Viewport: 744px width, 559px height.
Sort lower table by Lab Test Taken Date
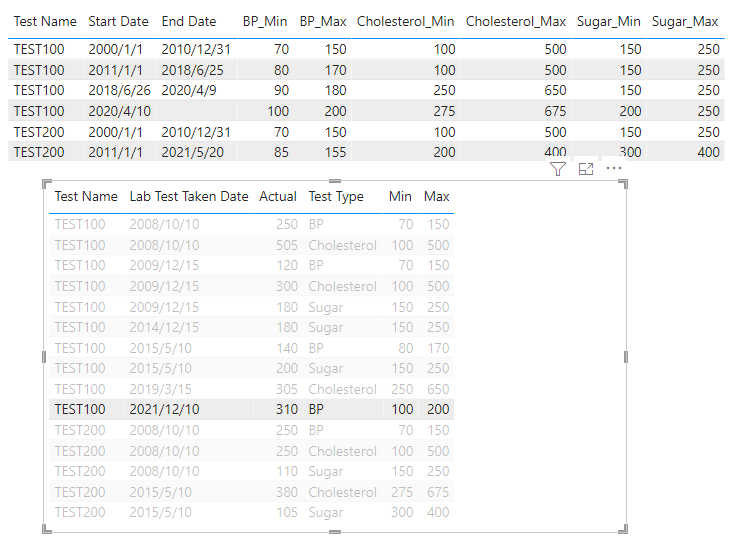click(189, 196)
